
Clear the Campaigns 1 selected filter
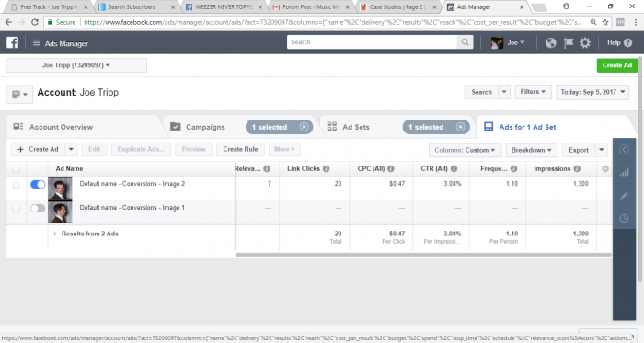click(304, 127)
